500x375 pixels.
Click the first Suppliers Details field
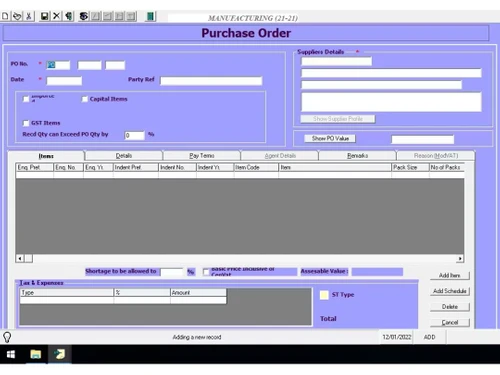pos(336,61)
